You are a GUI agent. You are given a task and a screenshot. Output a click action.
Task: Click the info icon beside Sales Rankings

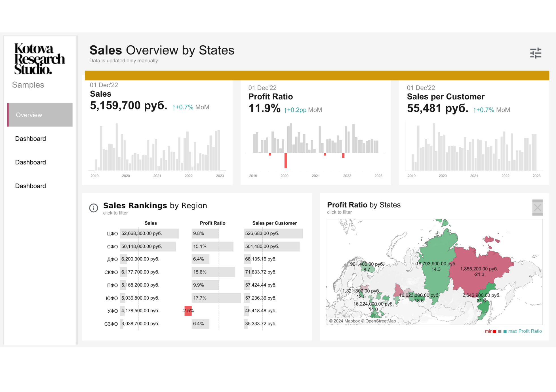(94, 208)
